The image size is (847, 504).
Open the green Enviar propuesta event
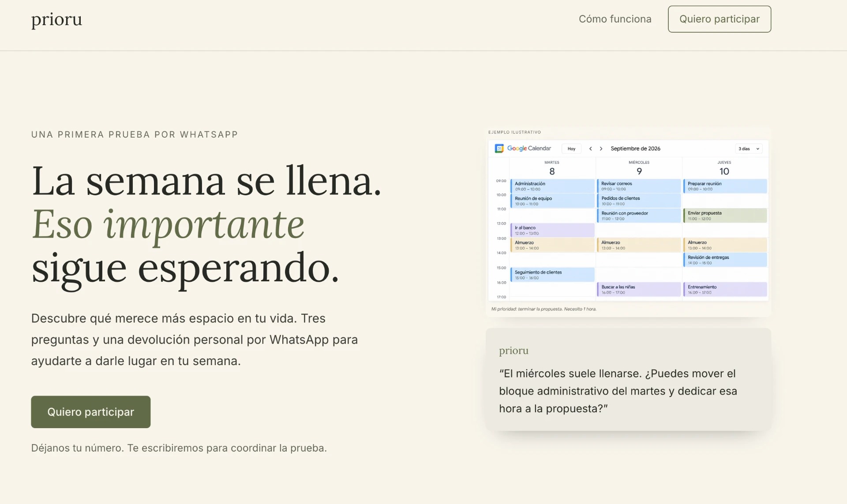coord(725,216)
